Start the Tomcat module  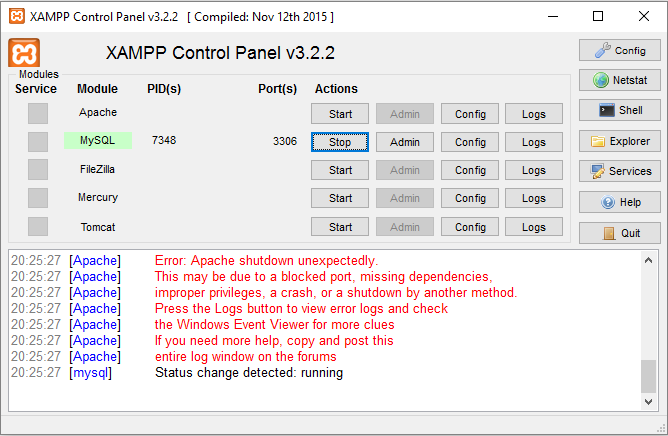click(340, 227)
